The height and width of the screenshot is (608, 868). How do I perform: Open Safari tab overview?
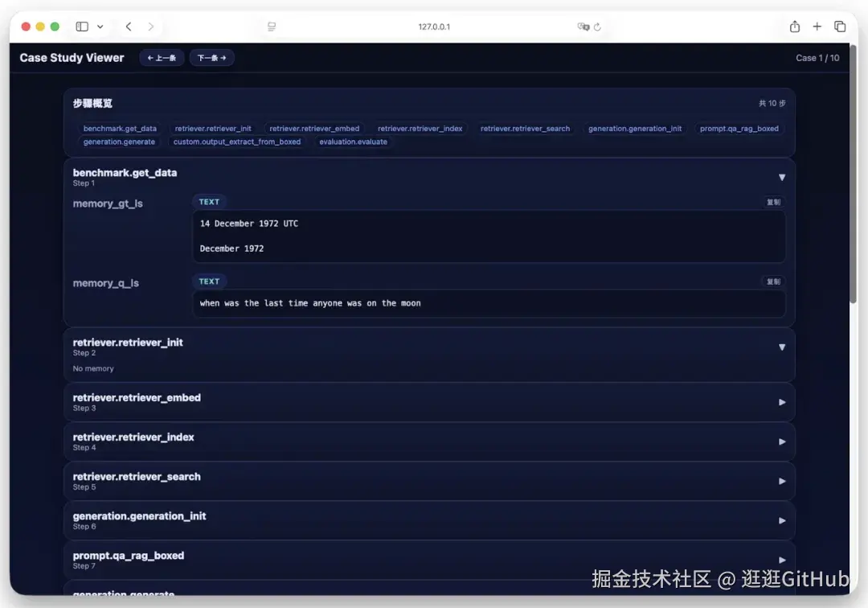click(841, 25)
